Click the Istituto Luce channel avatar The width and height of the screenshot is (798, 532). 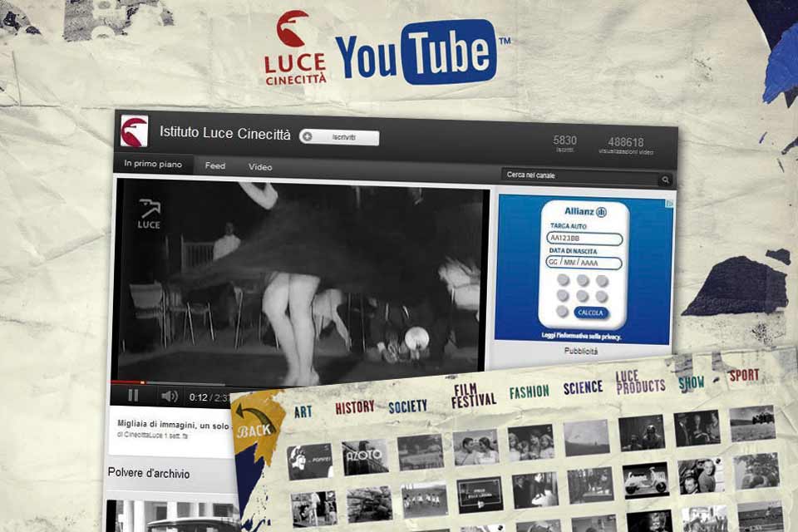pos(135,131)
